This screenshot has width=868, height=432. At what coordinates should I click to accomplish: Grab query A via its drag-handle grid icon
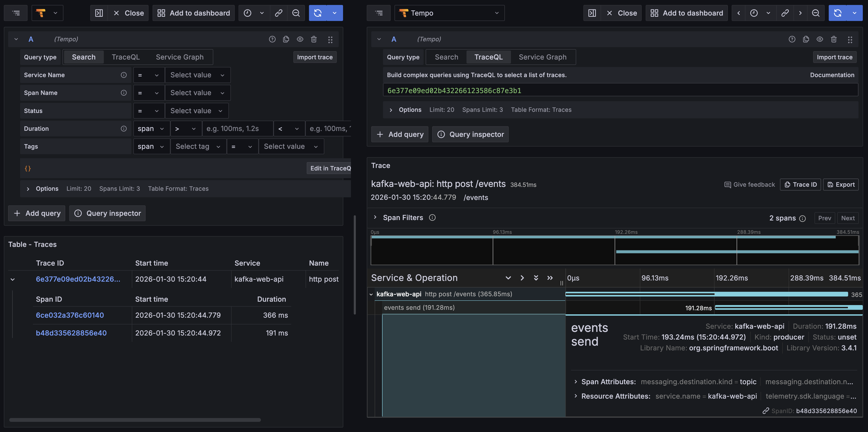[330, 39]
